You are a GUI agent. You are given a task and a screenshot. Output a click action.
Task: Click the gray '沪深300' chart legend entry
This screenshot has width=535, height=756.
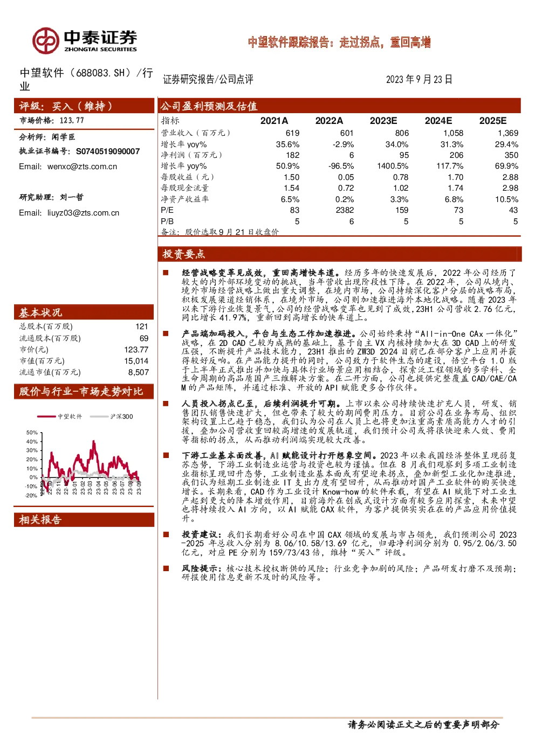coord(112,417)
